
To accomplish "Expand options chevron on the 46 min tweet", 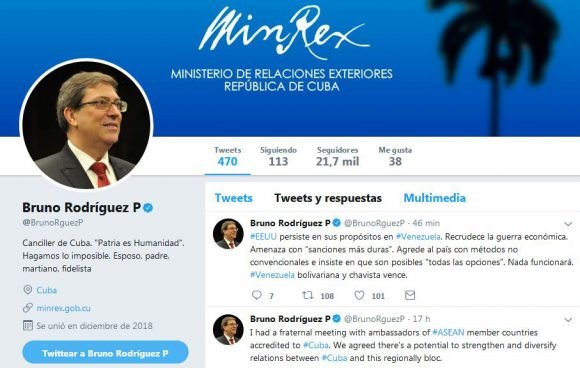I will pos(568,224).
